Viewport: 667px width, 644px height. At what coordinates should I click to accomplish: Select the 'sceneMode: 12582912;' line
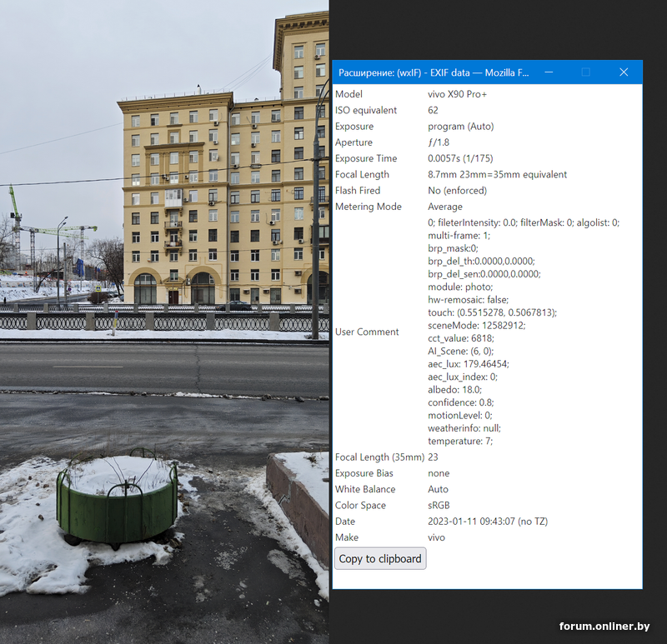(x=477, y=325)
